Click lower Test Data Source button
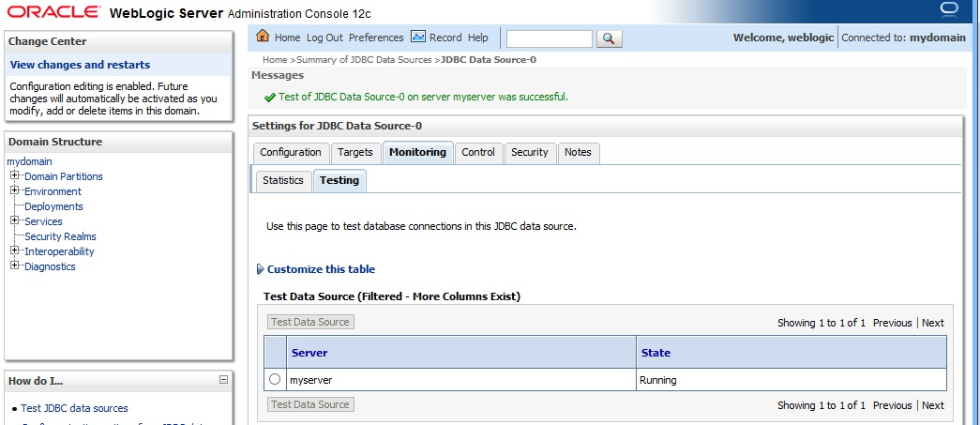This screenshot has height=425, width=980. click(x=310, y=404)
